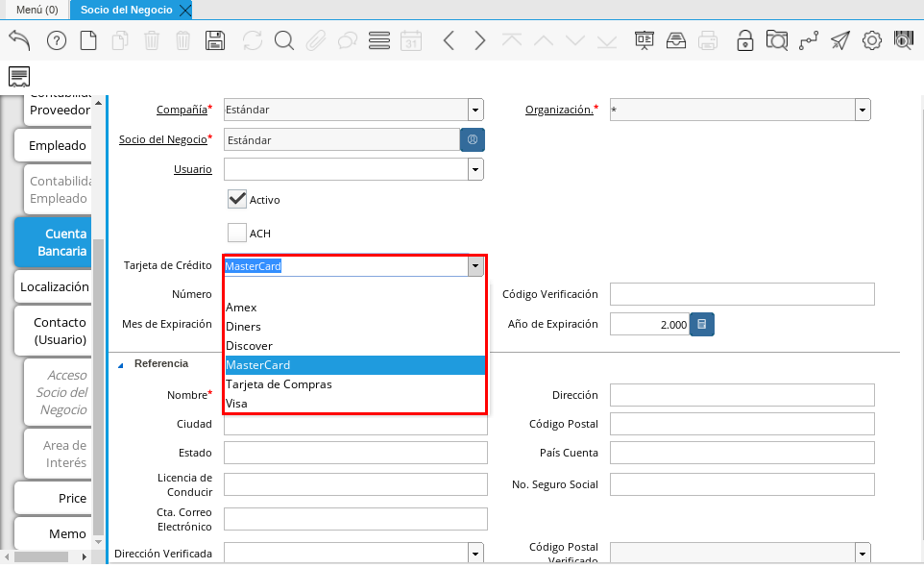Image resolution: width=924 pixels, height=568 pixels.
Task: Save record using floppy disk icon
Action: pos(215,40)
